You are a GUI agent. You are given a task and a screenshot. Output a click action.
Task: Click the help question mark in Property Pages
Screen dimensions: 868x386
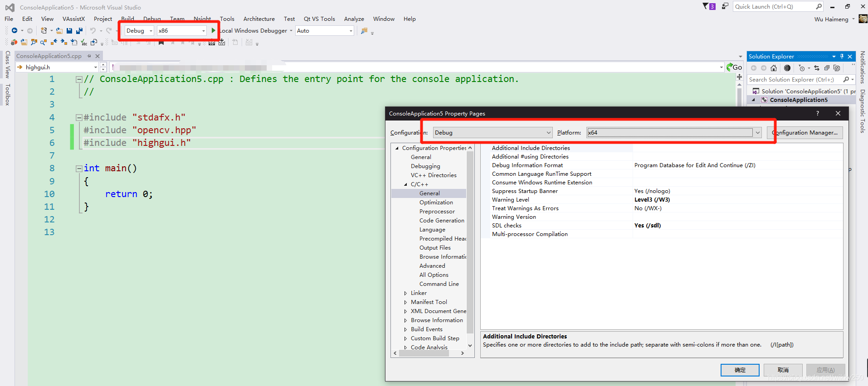point(818,113)
